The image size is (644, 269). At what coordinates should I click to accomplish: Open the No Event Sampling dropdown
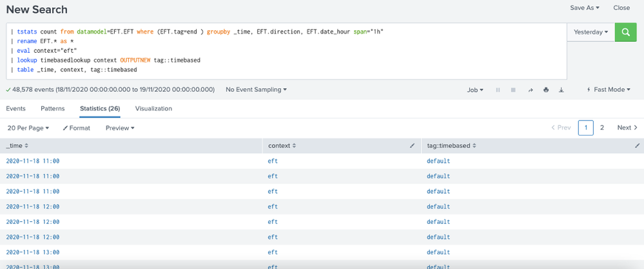[x=256, y=90]
